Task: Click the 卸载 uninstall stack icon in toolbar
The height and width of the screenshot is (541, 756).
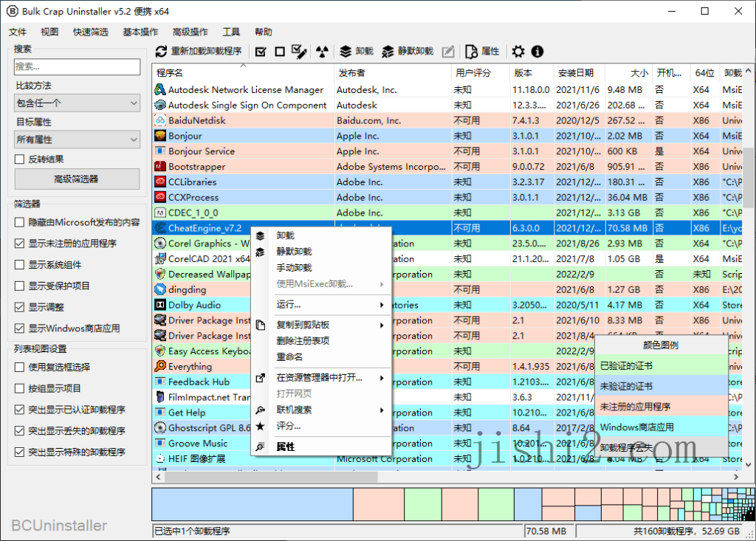Action: click(346, 51)
